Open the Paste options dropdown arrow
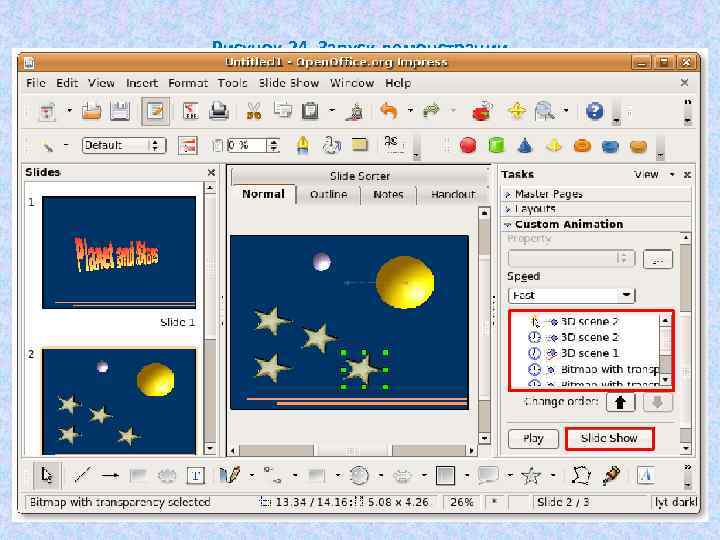Screen dimensions: 720x540 coord(332,110)
